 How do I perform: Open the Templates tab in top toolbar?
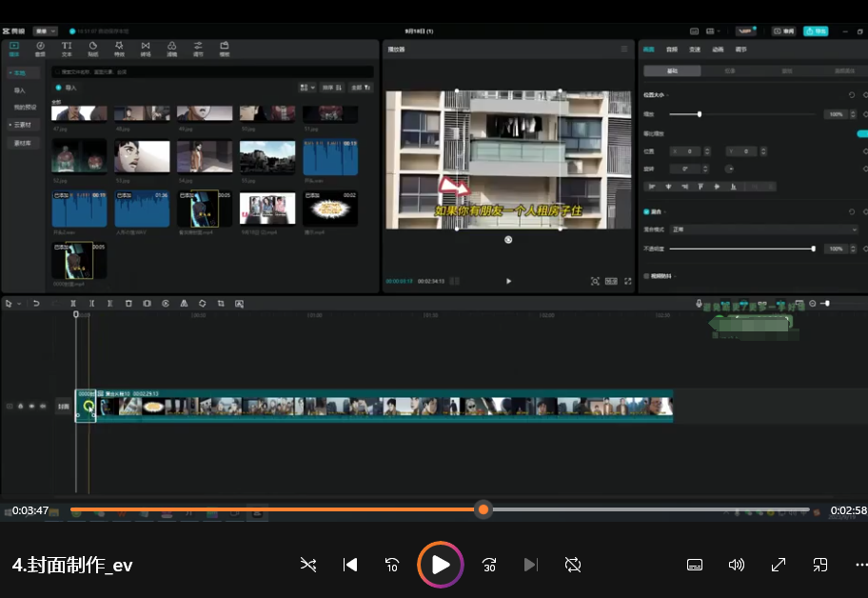(x=225, y=49)
